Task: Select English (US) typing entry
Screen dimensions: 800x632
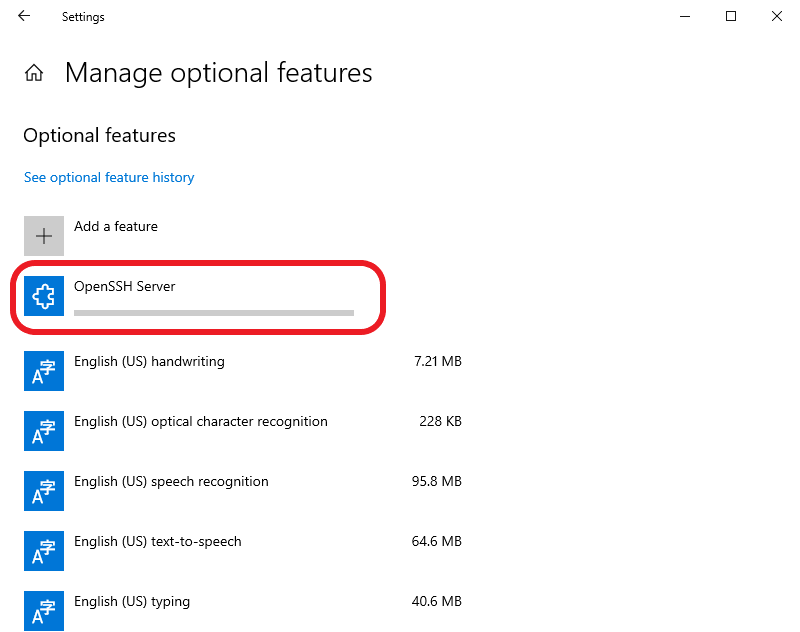Action: [243, 611]
